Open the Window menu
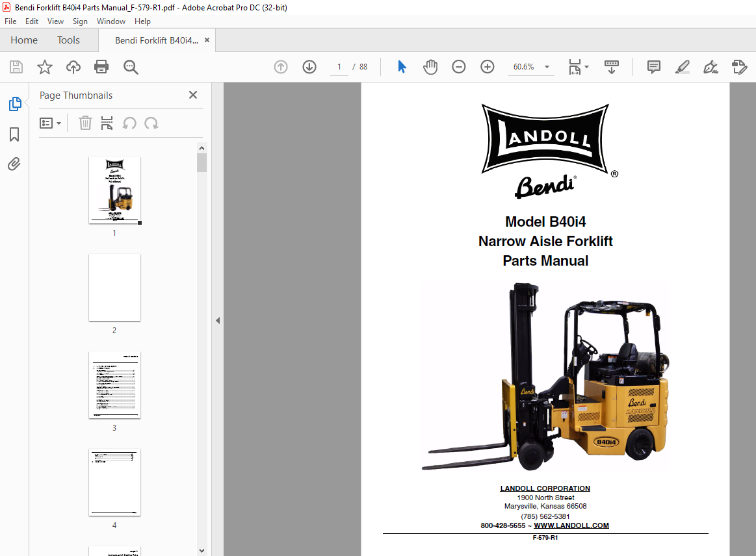 [x=111, y=21]
